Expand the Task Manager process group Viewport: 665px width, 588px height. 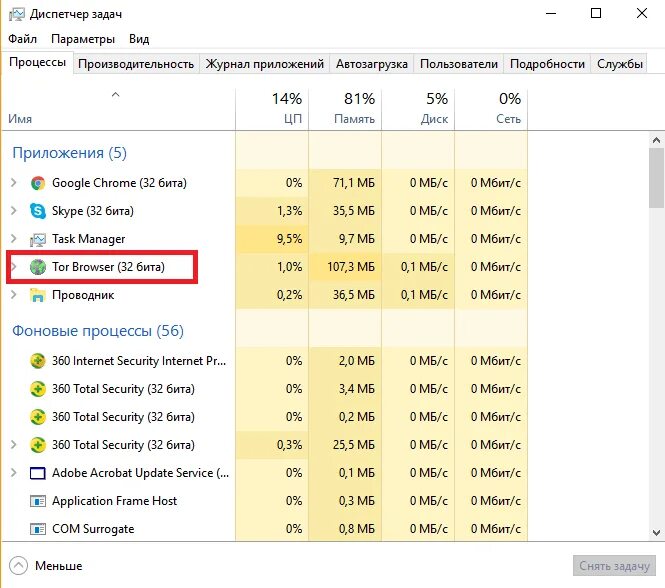point(14,239)
